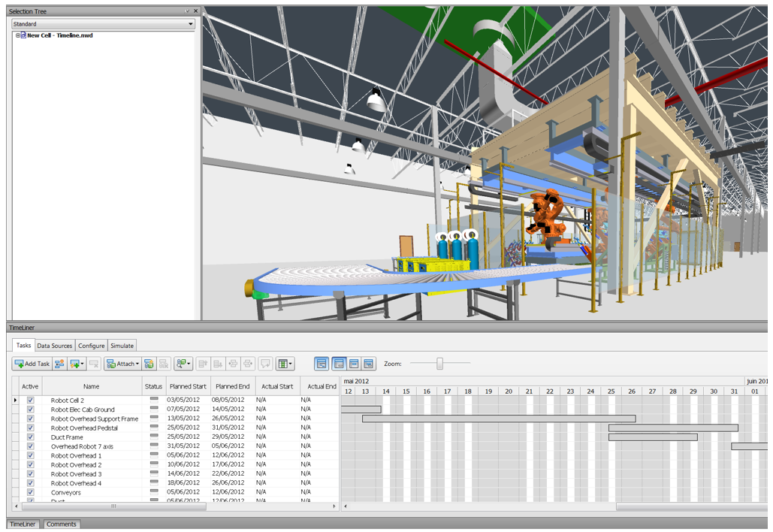Click the Add Comment icon
The height and width of the screenshot is (532, 773).
pyautogui.click(x=265, y=364)
